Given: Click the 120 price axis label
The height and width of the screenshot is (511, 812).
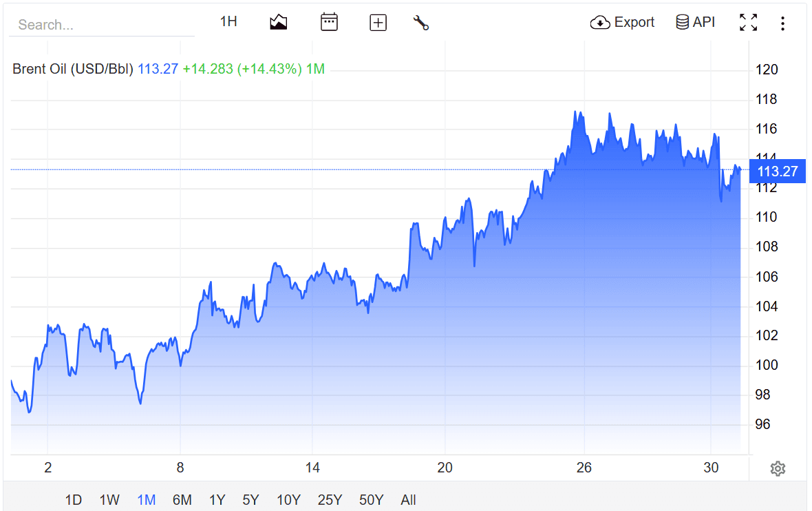Looking at the screenshot, I should 767,70.
